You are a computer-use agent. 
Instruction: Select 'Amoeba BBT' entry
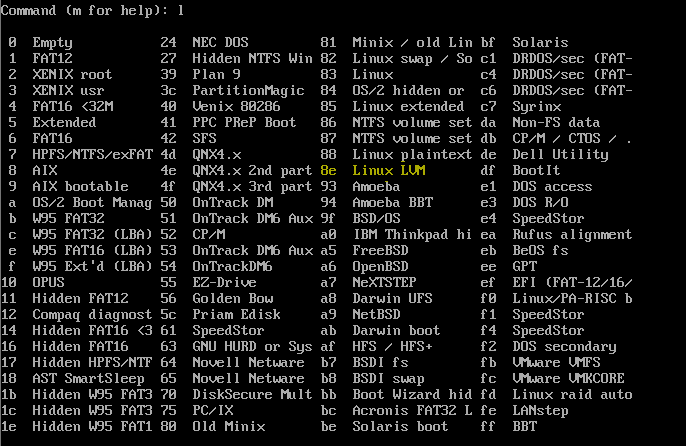click(x=393, y=202)
